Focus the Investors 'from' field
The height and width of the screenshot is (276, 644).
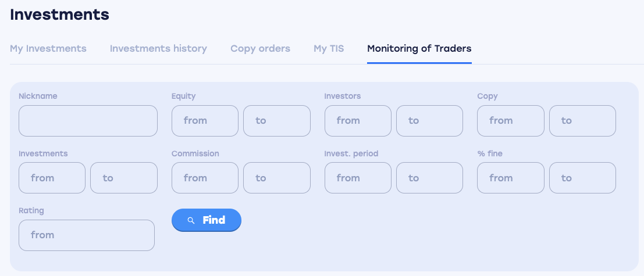tap(358, 121)
